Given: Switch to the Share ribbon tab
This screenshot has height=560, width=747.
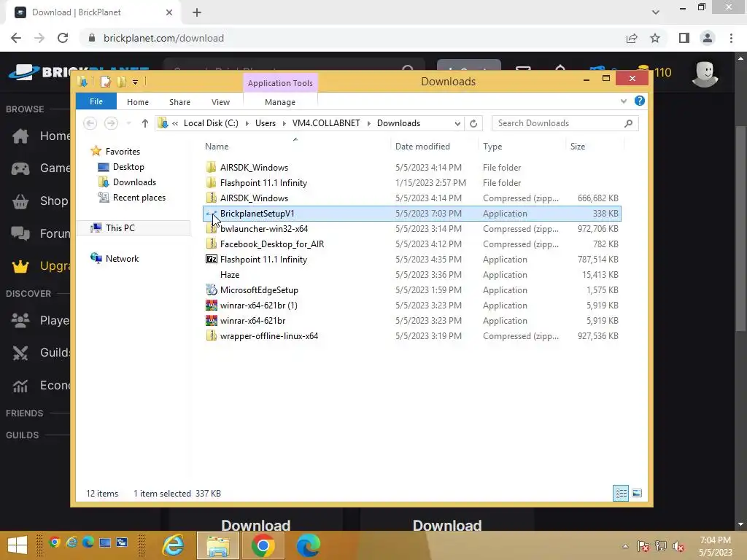Looking at the screenshot, I should point(179,102).
